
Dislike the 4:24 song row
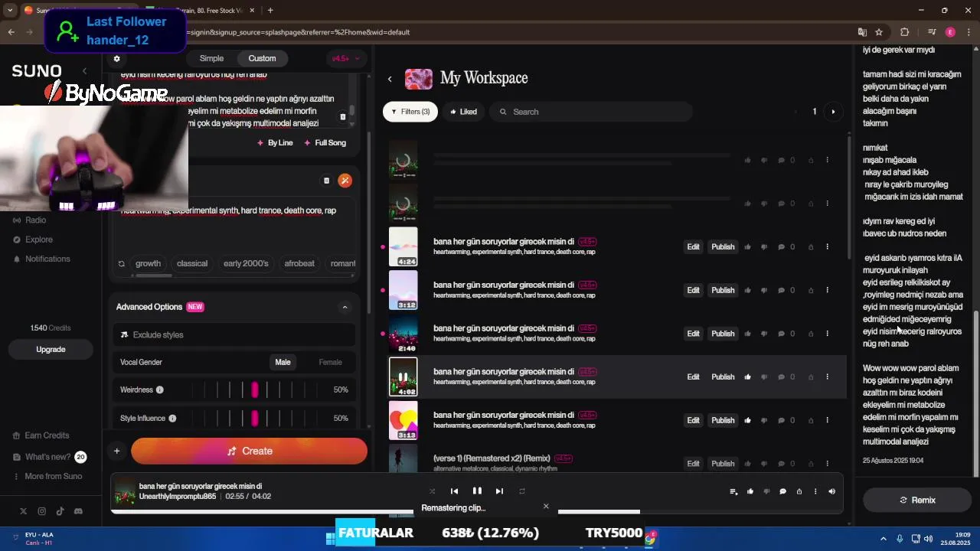pos(764,246)
